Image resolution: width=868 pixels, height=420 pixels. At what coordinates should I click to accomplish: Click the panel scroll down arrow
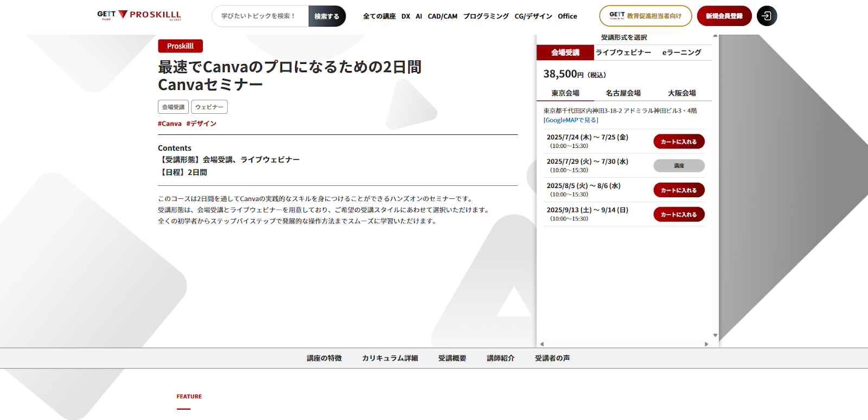click(715, 335)
